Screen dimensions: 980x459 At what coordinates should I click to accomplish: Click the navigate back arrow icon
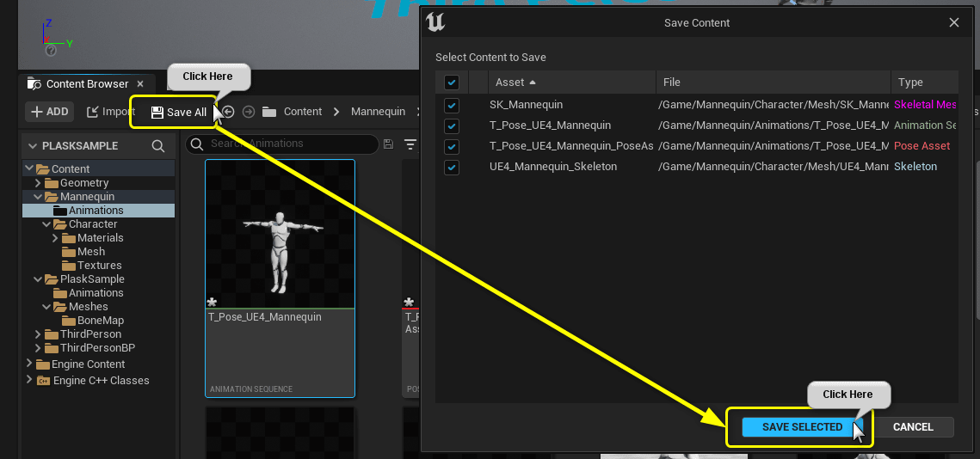pos(228,112)
